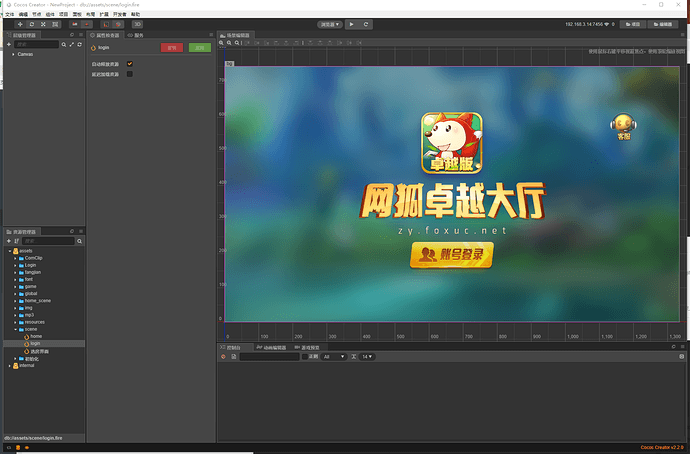Clear the console log
This screenshot has width=690, height=454.
pos(223,357)
